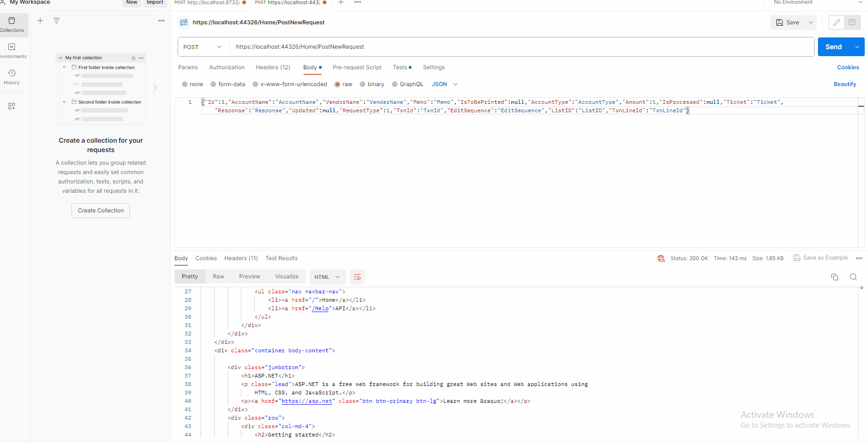Viewport: 868px width, 444px height.
Task: Click the plus icon to create new collection
Action: point(40,21)
